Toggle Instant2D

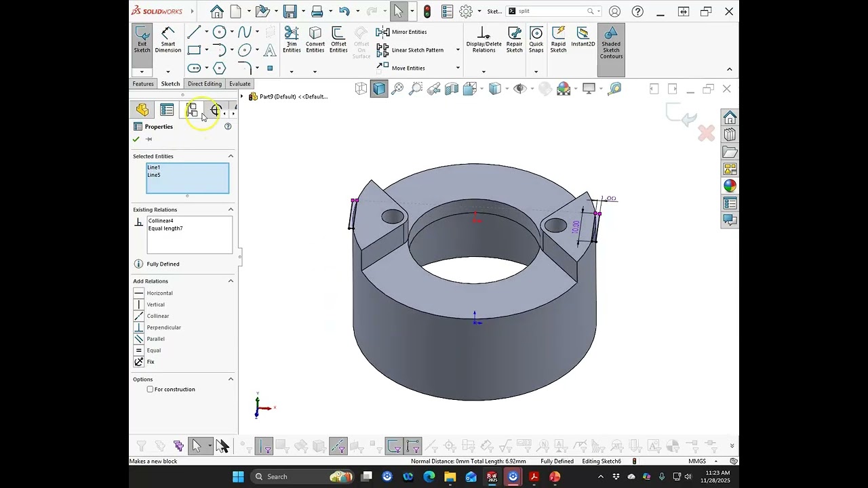pos(583,37)
